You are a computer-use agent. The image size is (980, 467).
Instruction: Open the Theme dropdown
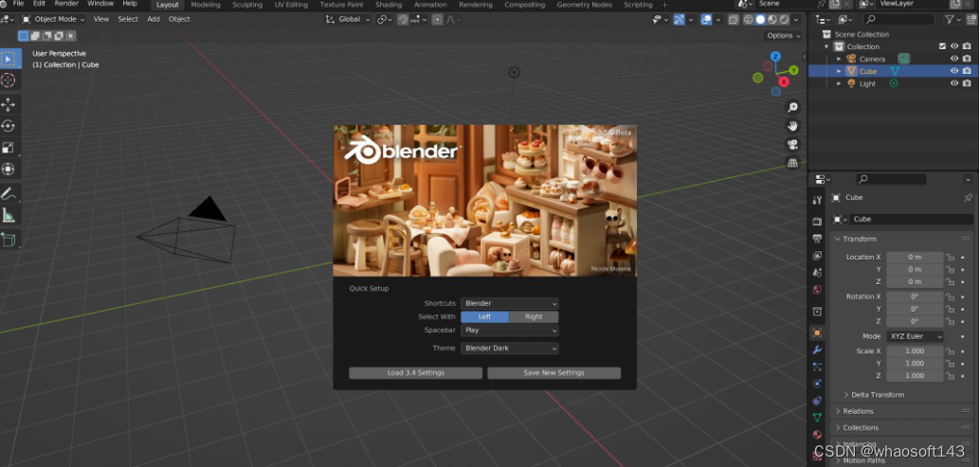pos(509,349)
